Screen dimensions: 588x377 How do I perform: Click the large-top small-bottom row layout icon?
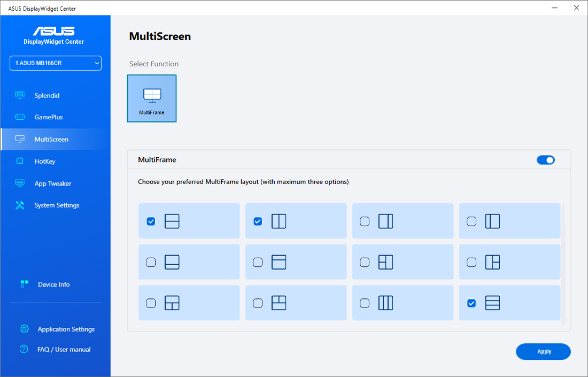(172, 262)
